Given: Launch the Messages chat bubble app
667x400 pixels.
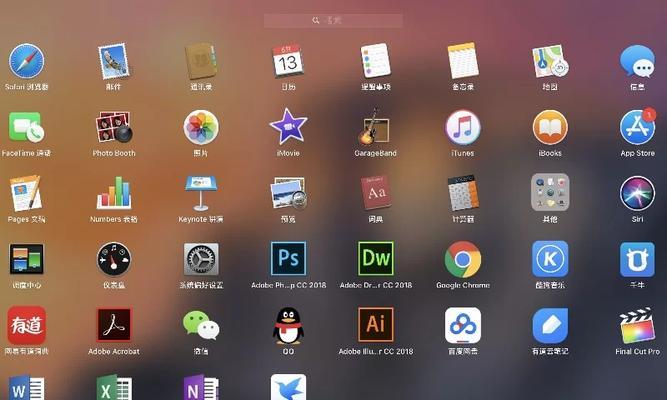Looking at the screenshot, I should pyautogui.click(x=637, y=61).
